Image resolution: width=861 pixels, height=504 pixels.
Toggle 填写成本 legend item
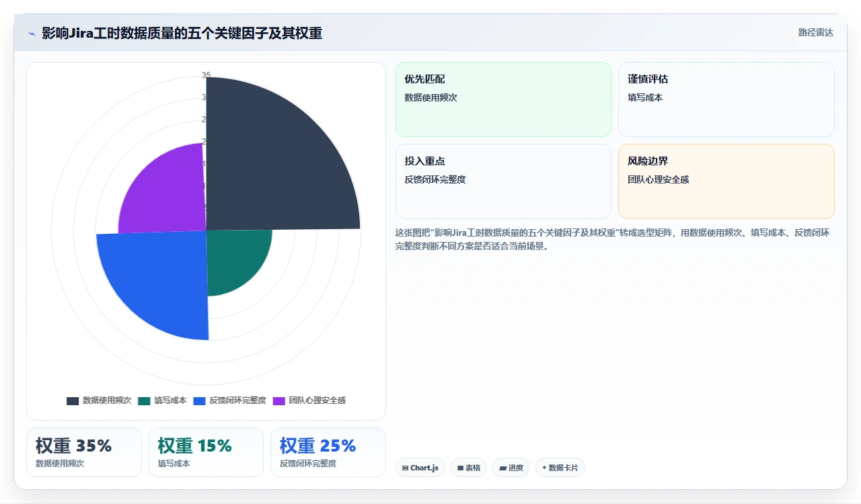(162, 401)
